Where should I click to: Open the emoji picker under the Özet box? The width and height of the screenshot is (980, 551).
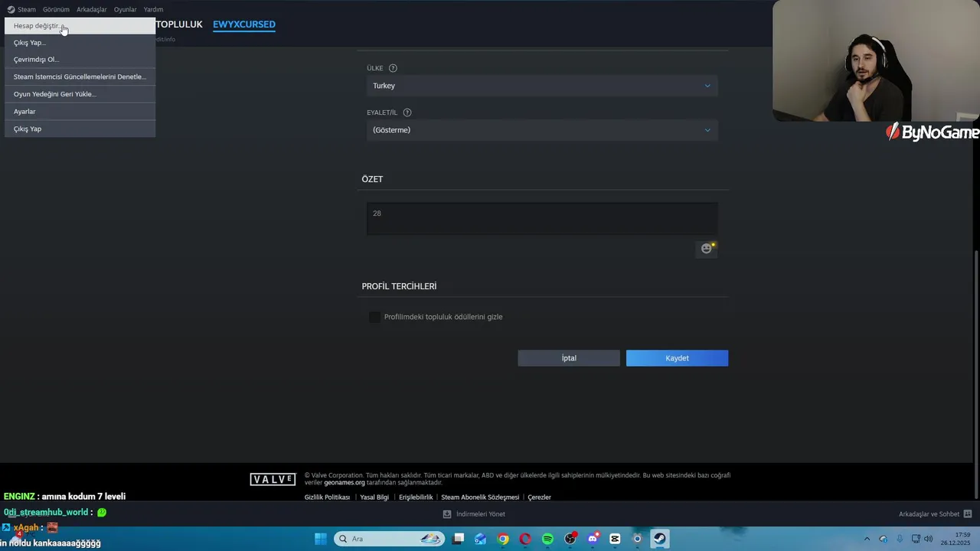point(706,248)
